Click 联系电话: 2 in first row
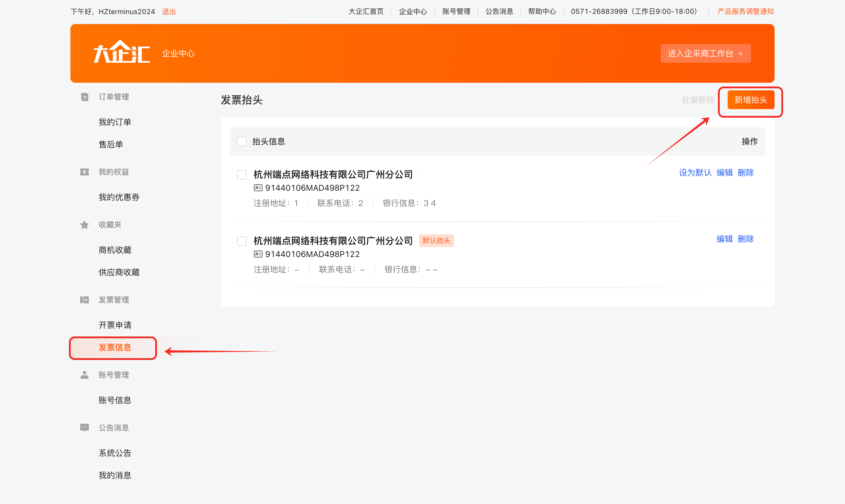The image size is (845, 504). pyautogui.click(x=340, y=203)
